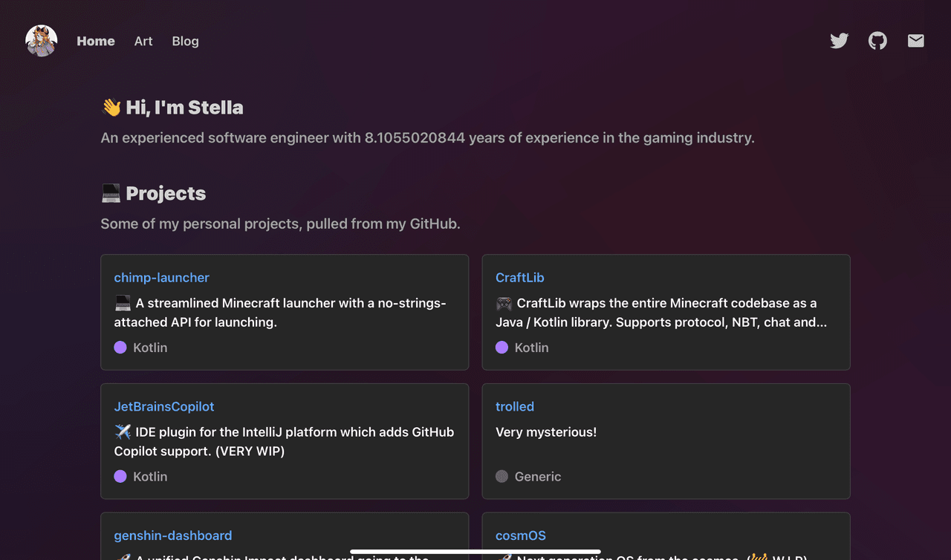Go to the Home page
The width and height of the screenshot is (951, 560).
[x=96, y=41]
